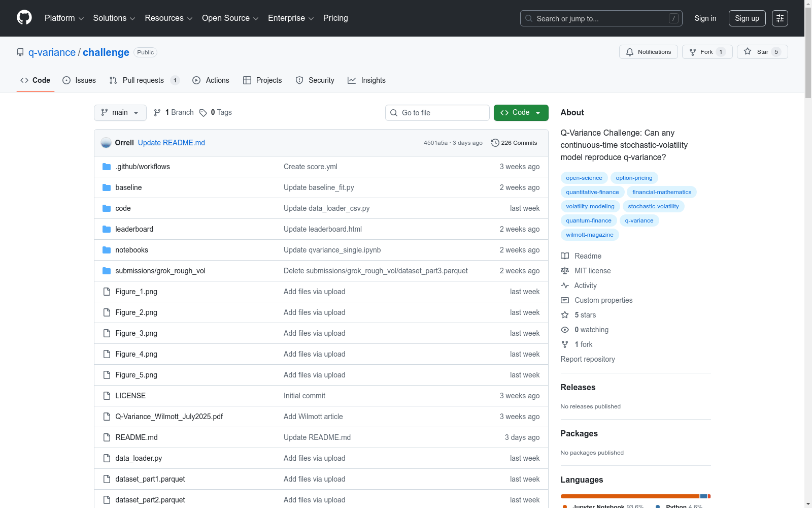Click the stochastic-volatility topic tag
The height and width of the screenshot is (508, 812).
(x=653, y=206)
